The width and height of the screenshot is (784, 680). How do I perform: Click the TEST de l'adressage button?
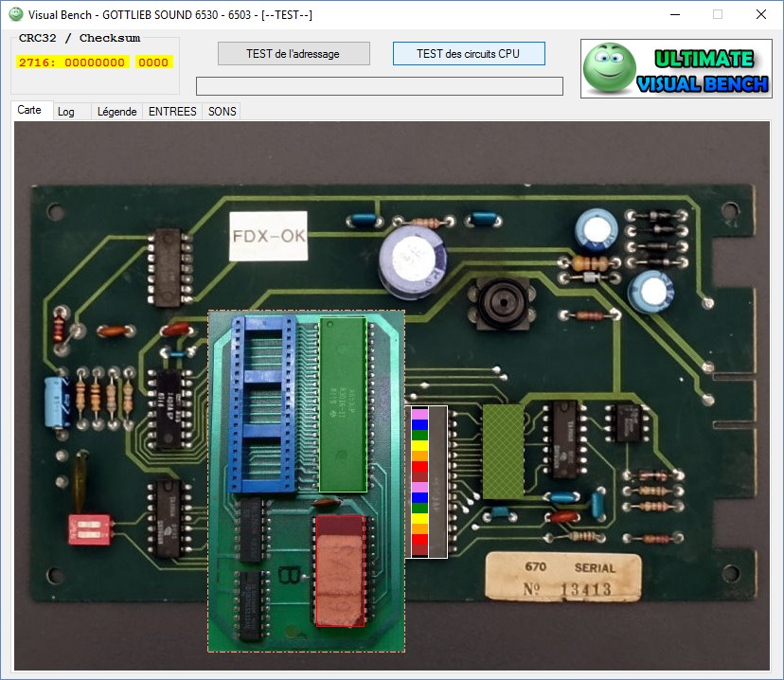[x=294, y=53]
